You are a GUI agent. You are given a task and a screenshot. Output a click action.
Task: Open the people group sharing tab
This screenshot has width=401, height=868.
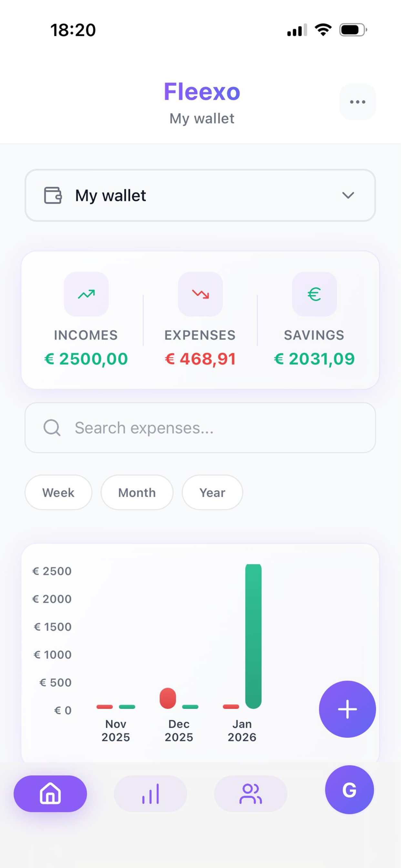250,794
